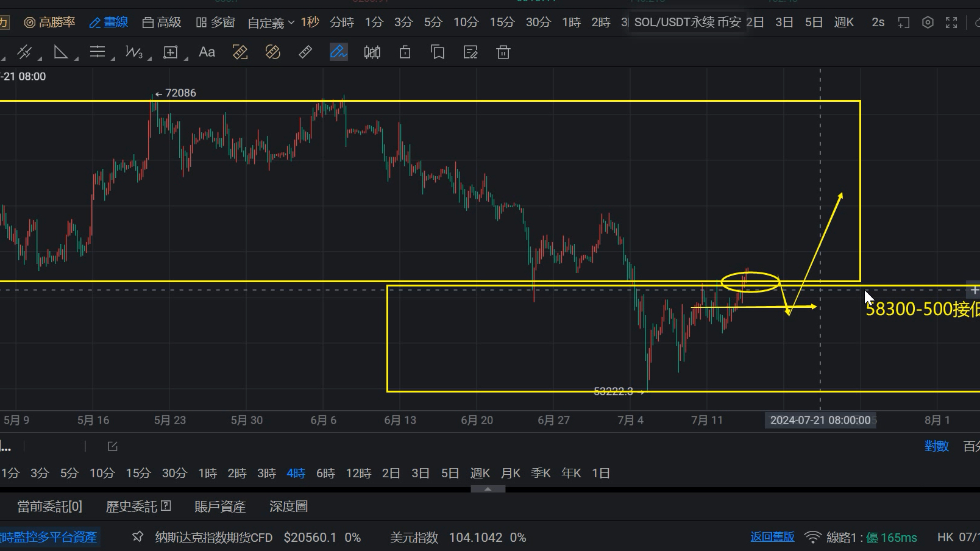This screenshot has height=551, width=980.
Task: Enter fullscreen chart mode
Action: coord(951,23)
